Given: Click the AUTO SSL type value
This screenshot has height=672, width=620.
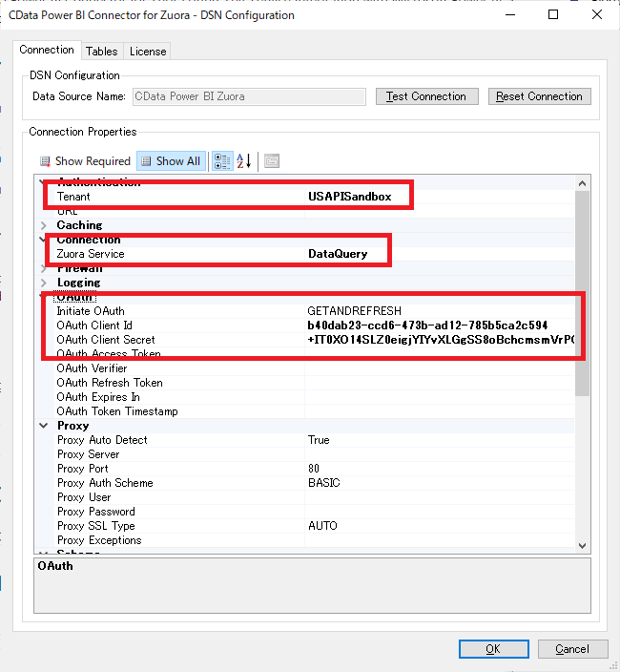Looking at the screenshot, I should click(x=322, y=526).
